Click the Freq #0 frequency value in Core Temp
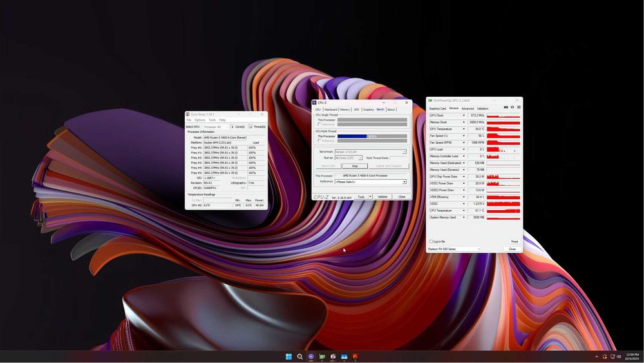The width and height of the screenshot is (644, 363). tap(224, 148)
